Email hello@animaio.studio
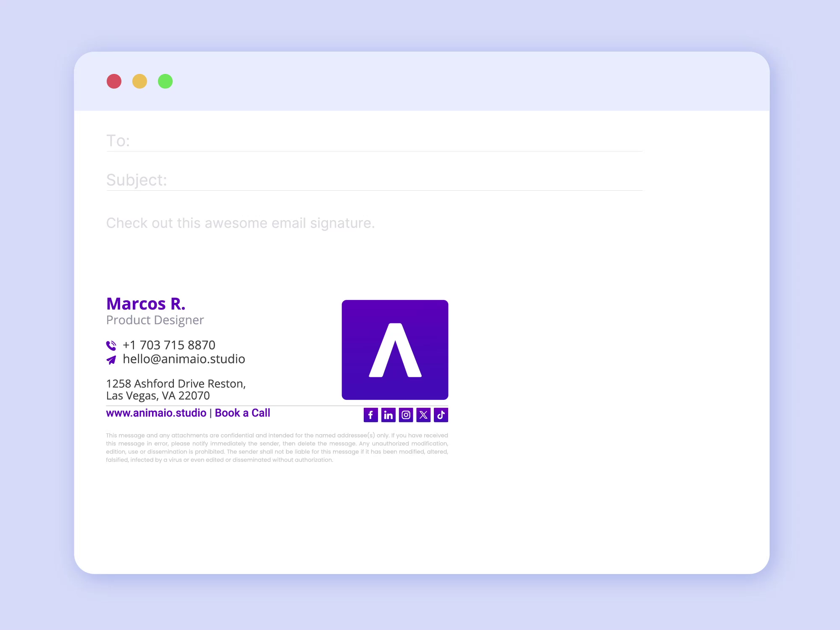This screenshot has width=840, height=630. point(184,359)
